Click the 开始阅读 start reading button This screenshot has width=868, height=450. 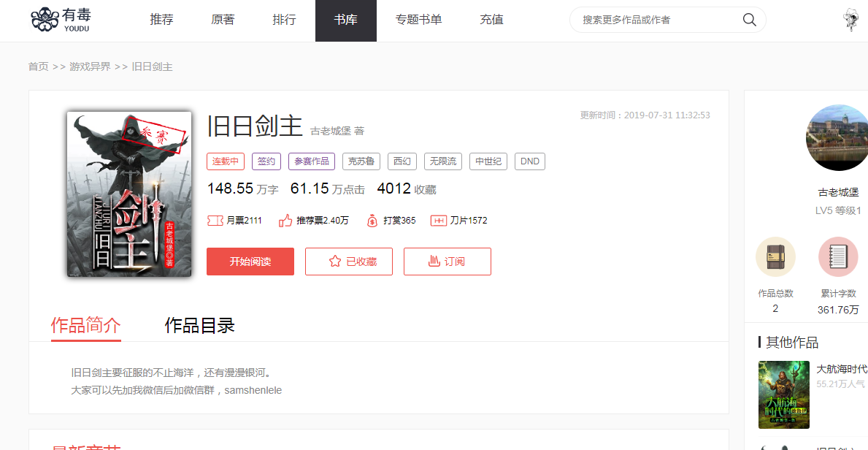point(250,262)
